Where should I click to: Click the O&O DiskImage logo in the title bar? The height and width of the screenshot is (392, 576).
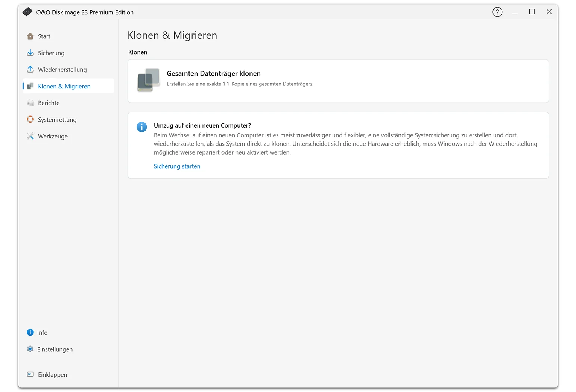[x=27, y=12]
